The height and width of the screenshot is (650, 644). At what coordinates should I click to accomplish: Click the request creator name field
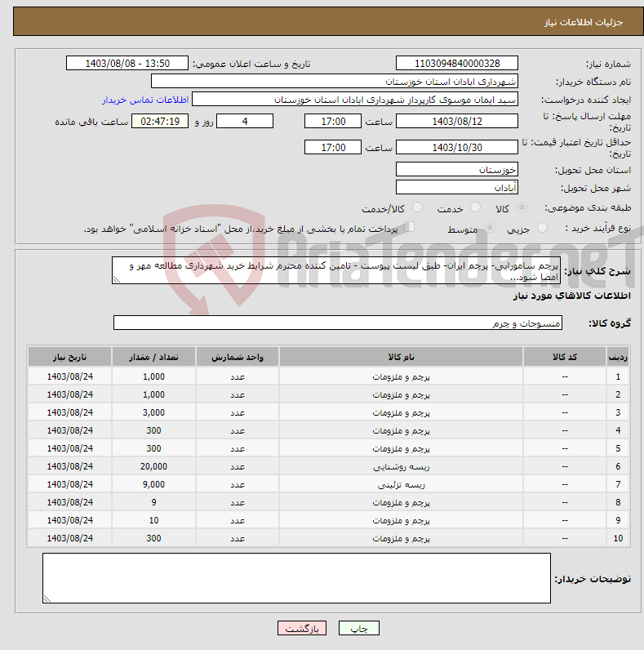pyautogui.click(x=355, y=100)
